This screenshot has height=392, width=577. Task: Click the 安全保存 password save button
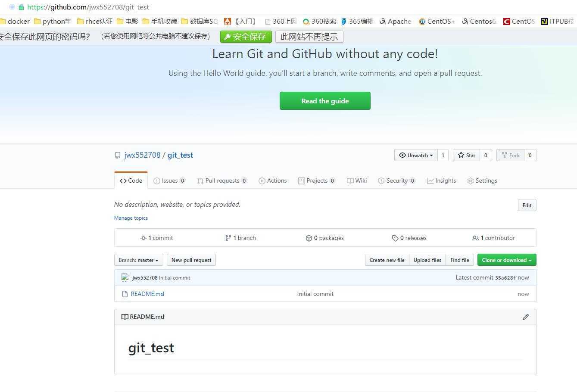point(246,37)
